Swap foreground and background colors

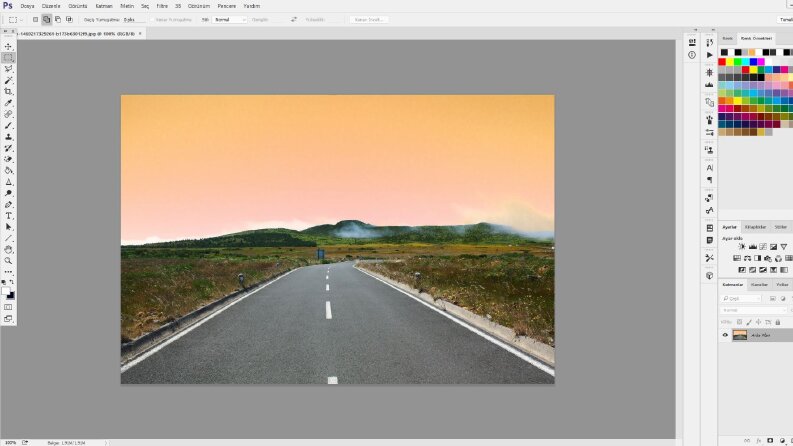tap(12, 282)
